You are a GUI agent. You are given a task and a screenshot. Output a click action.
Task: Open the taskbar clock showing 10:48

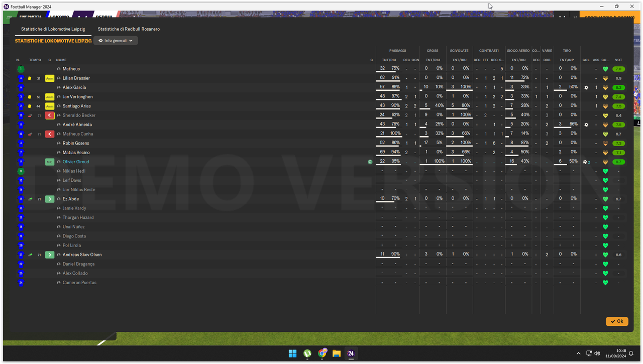coord(615,353)
